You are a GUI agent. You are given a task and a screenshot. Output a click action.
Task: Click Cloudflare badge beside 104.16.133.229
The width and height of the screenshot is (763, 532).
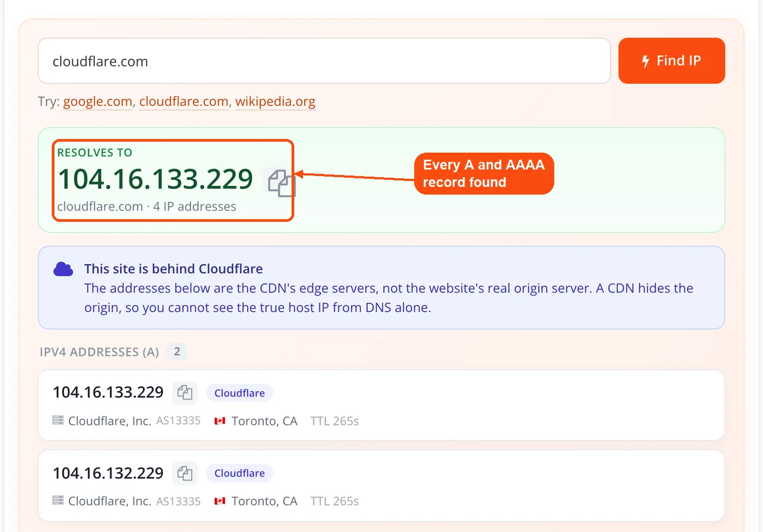pyautogui.click(x=239, y=393)
